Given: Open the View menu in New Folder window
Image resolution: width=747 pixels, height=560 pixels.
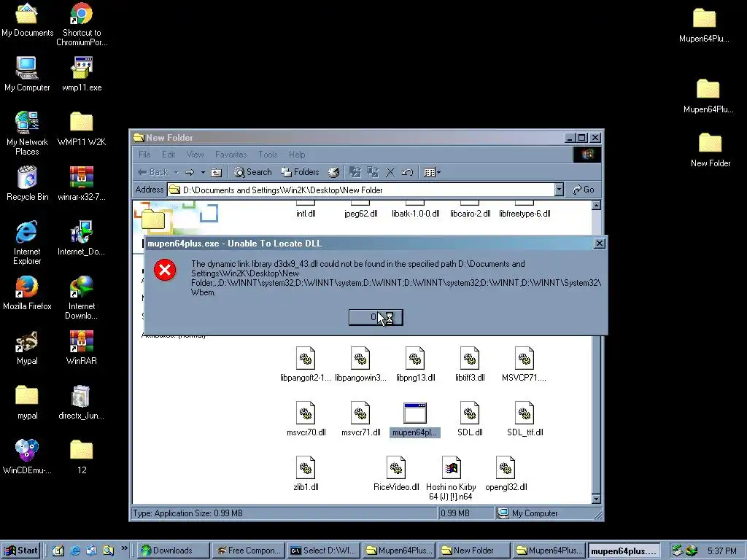Looking at the screenshot, I should 195,155.
